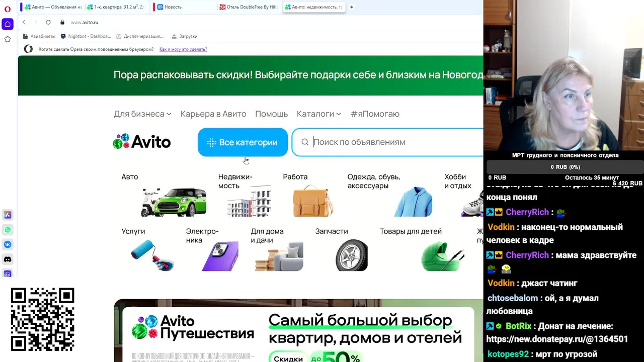This screenshot has height=362, width=644.
Task: Open the Opera start page home icon
Action: tap(8, 24)
